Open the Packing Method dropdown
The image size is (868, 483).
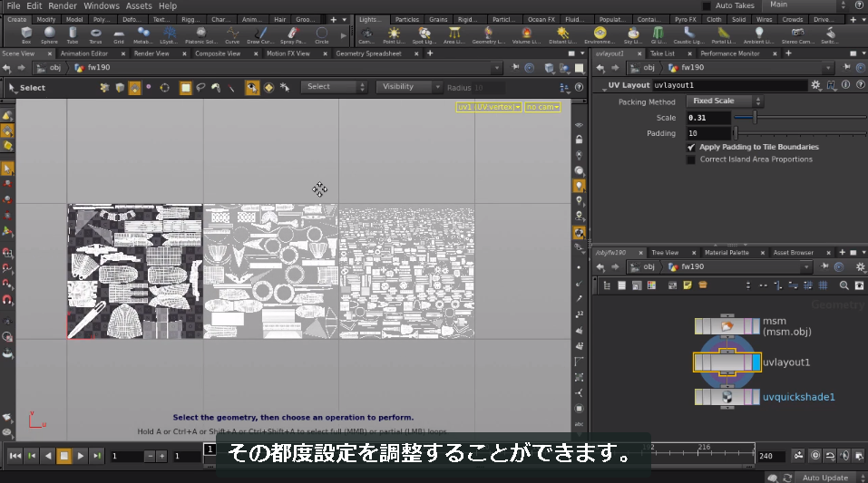click(x=725, y=101)
